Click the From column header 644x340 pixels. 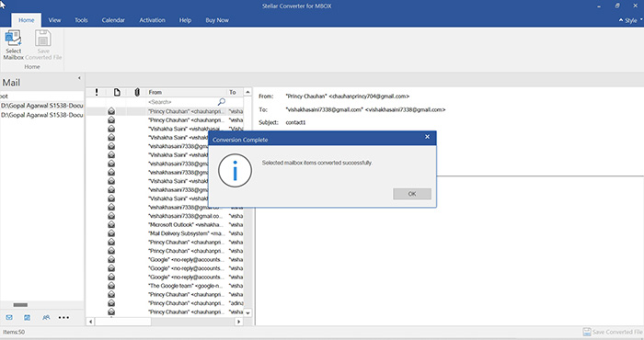pos(187,92)
